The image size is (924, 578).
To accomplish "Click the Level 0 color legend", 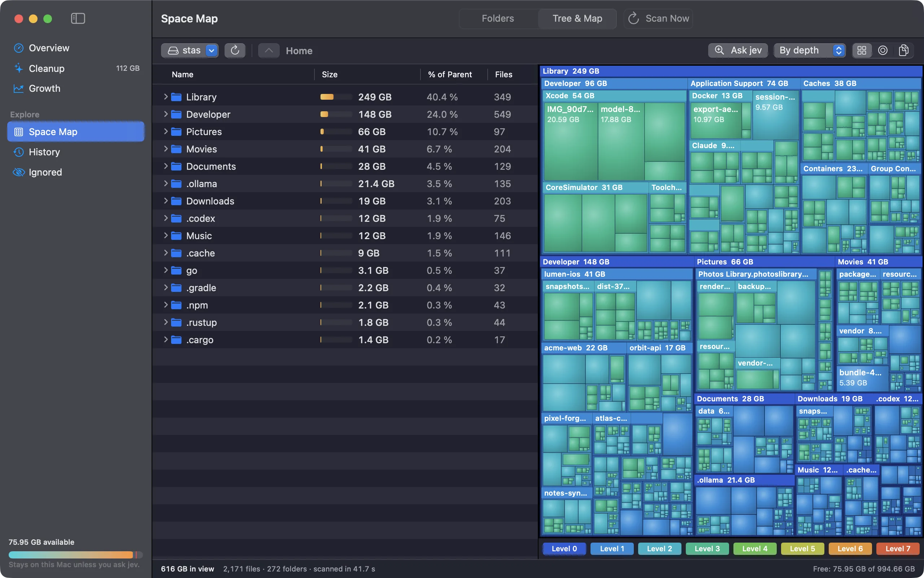I will point(564,549).
